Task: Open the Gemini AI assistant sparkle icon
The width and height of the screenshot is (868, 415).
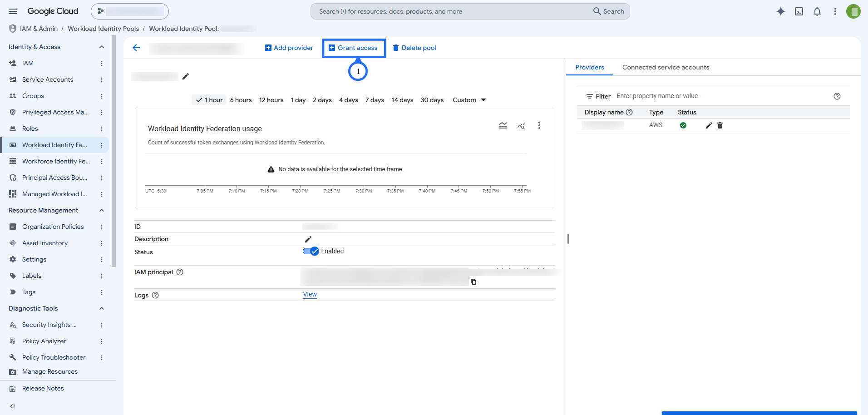Action: pos(780,11)
